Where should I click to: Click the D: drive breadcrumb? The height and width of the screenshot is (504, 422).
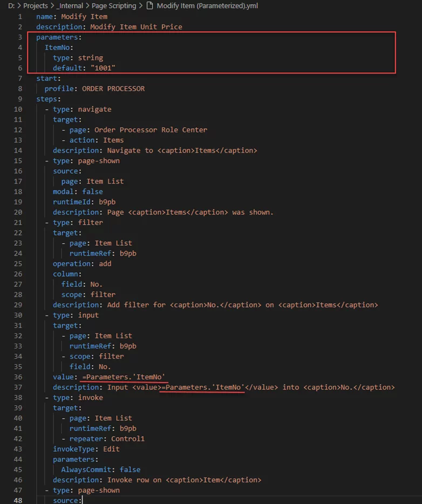[11, 6]
